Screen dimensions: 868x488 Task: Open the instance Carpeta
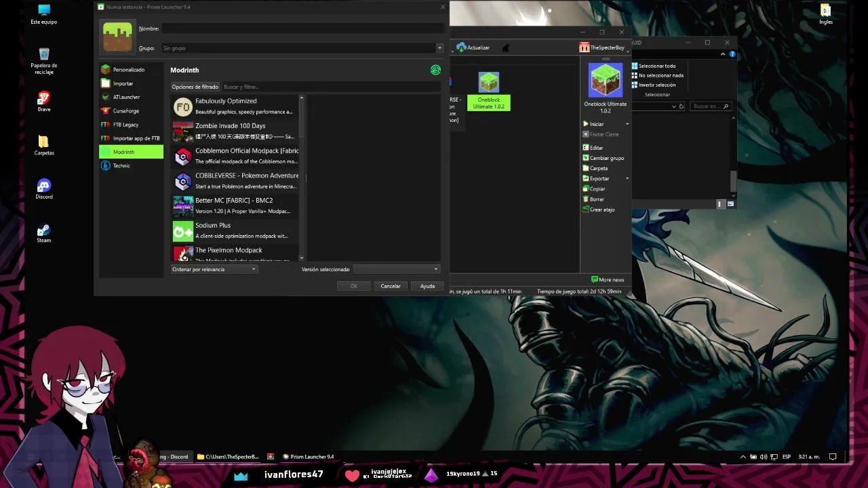tap(595, 168)
